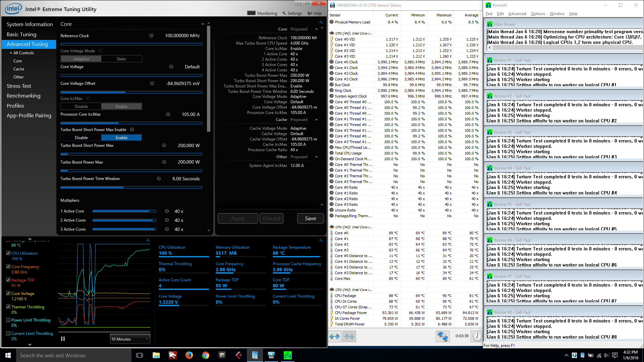Show hidden system tray icons
This screenshot has height=362, width=644.
[x=567, y=355]
